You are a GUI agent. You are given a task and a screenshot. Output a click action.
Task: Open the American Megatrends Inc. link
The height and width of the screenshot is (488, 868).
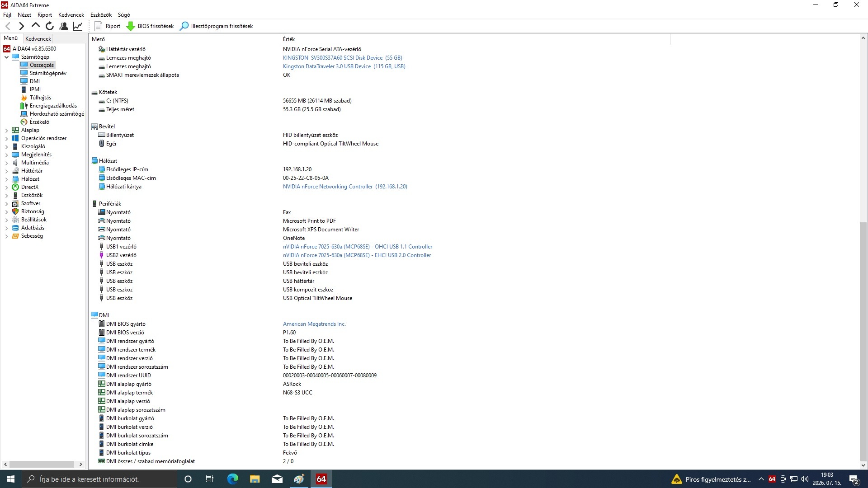[x=314, y=324]
